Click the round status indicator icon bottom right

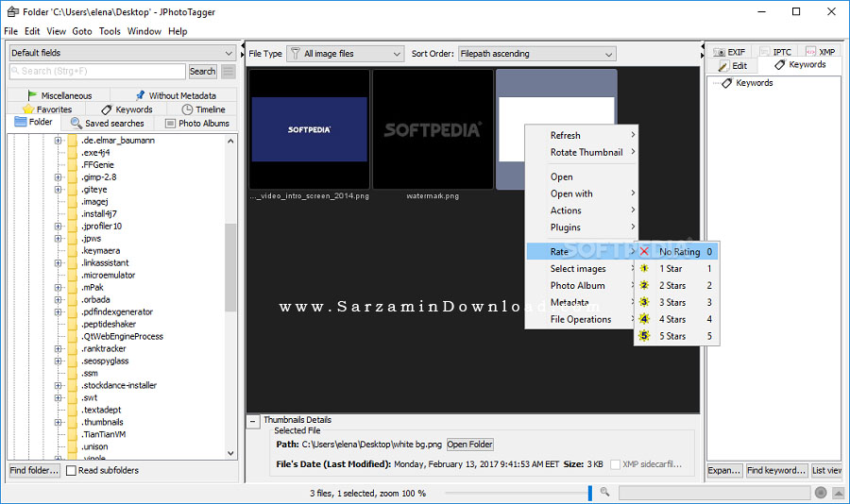pos(821,492)
